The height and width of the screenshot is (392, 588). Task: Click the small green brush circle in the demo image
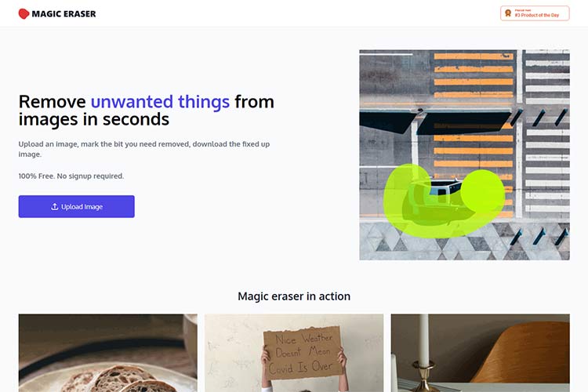pos(483,191)
